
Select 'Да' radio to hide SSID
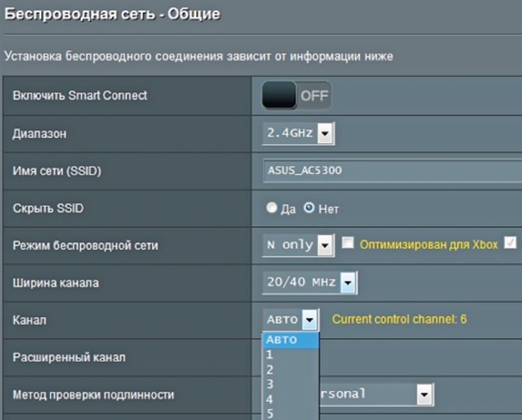[272, 208]
